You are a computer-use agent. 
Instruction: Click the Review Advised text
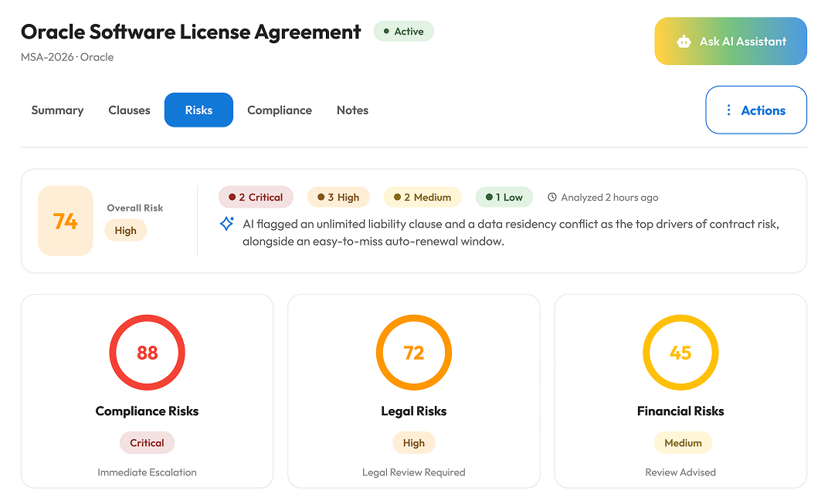tap(680, 472)
